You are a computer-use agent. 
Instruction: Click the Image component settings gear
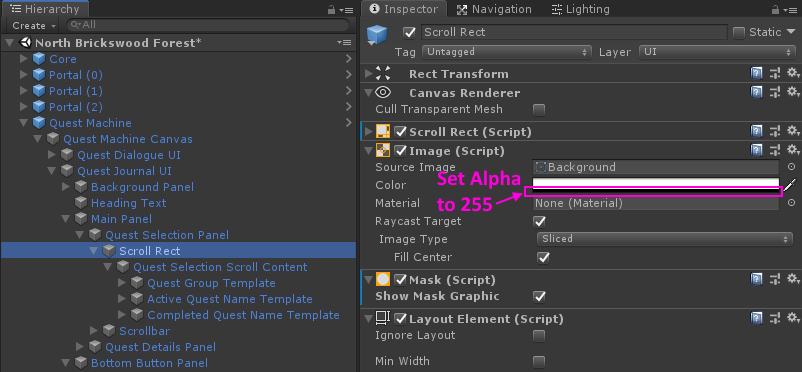793,150
